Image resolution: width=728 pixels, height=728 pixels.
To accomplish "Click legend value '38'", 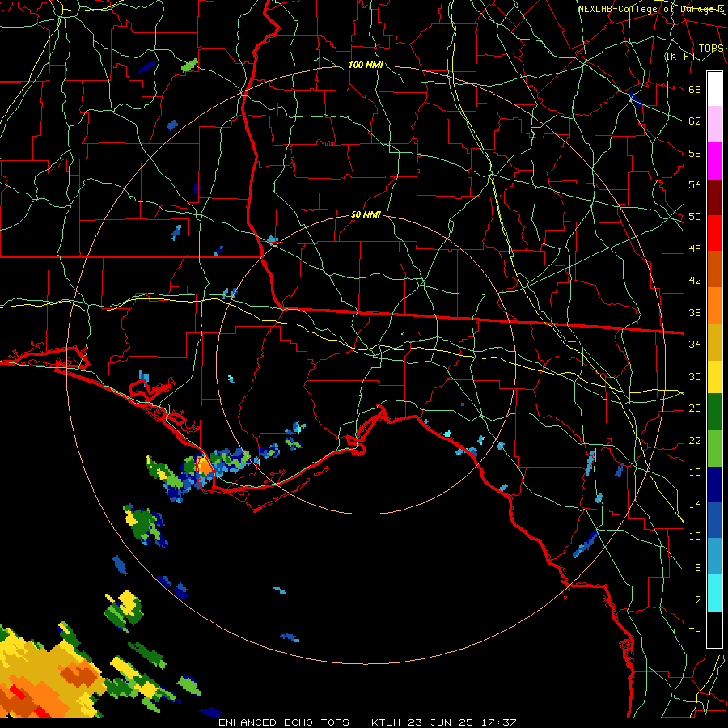I will pyautogui.click(x=695, y=312).
